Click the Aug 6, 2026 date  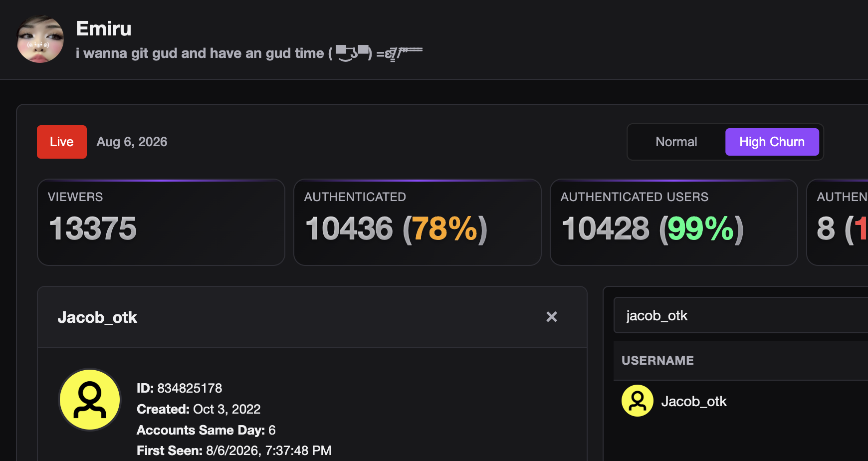click(x=132, y=142)
